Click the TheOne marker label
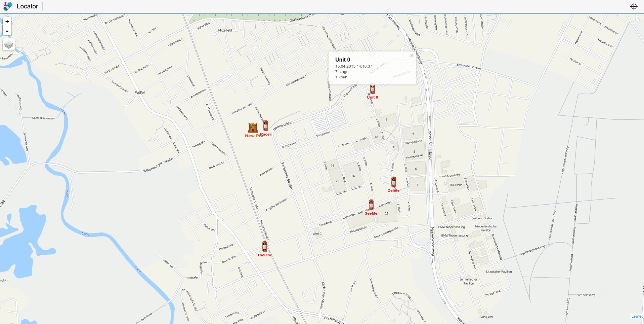This screenshot has height=324, width=644. click(x=264, y=255)
